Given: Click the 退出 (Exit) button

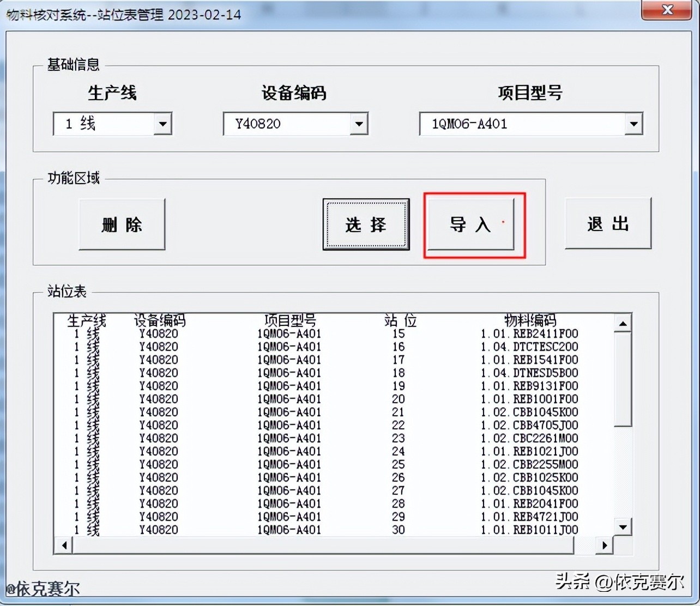Looking at the screenshot, I should click(x=608, y=223).
